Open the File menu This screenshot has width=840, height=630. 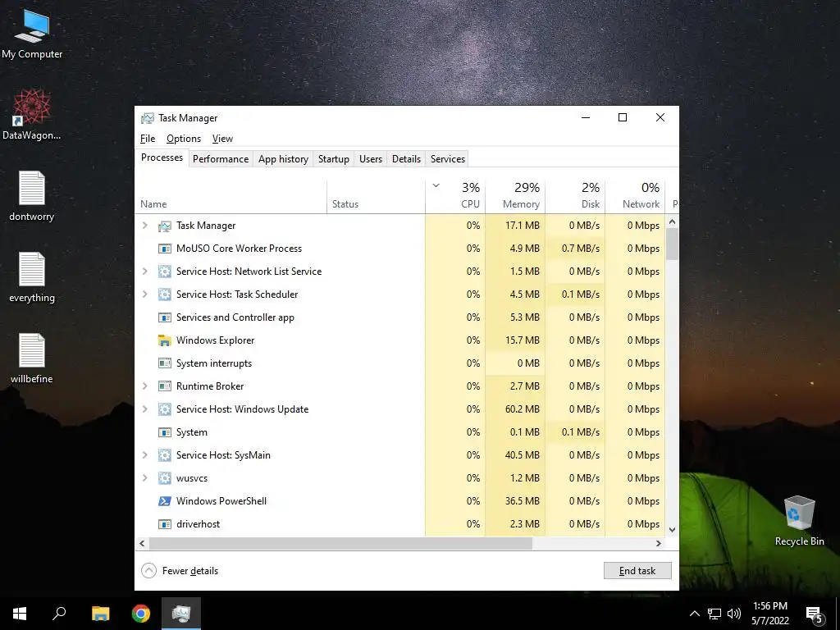[148, 139]
